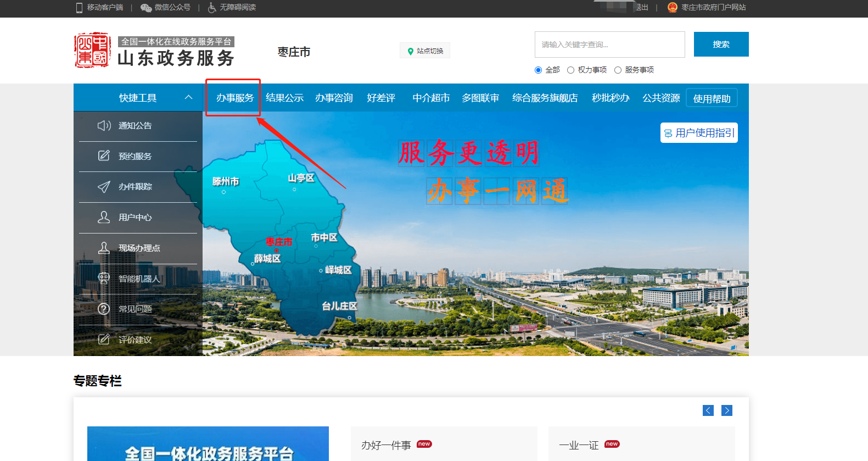Open the 办事服务 tab

click(x=234, y=98)
